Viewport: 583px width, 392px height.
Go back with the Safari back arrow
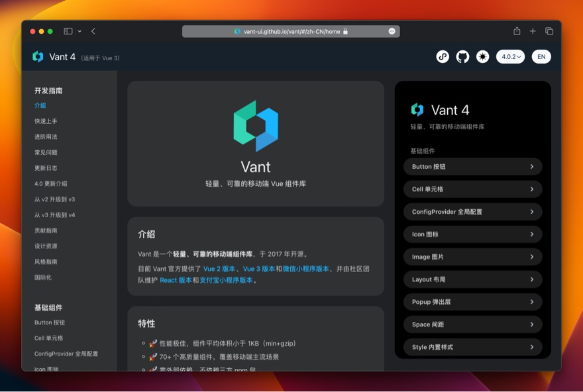tap(93, 31)
